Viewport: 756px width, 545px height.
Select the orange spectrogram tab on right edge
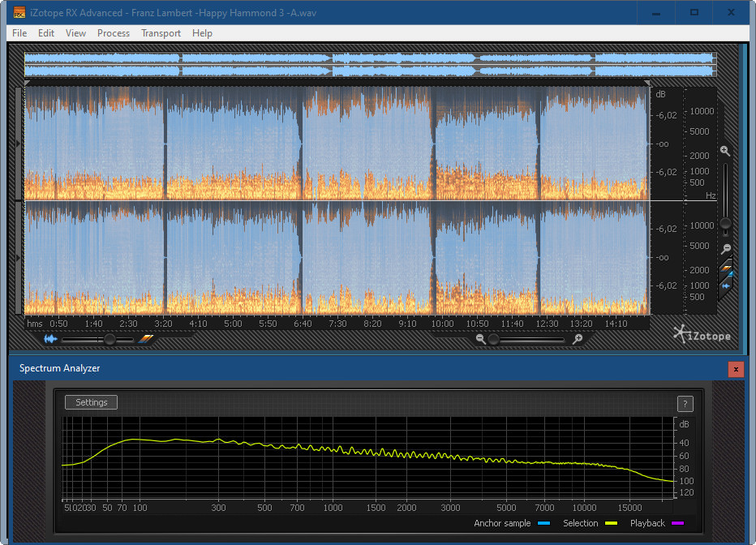pyautogui.click(x=727, y=268)
